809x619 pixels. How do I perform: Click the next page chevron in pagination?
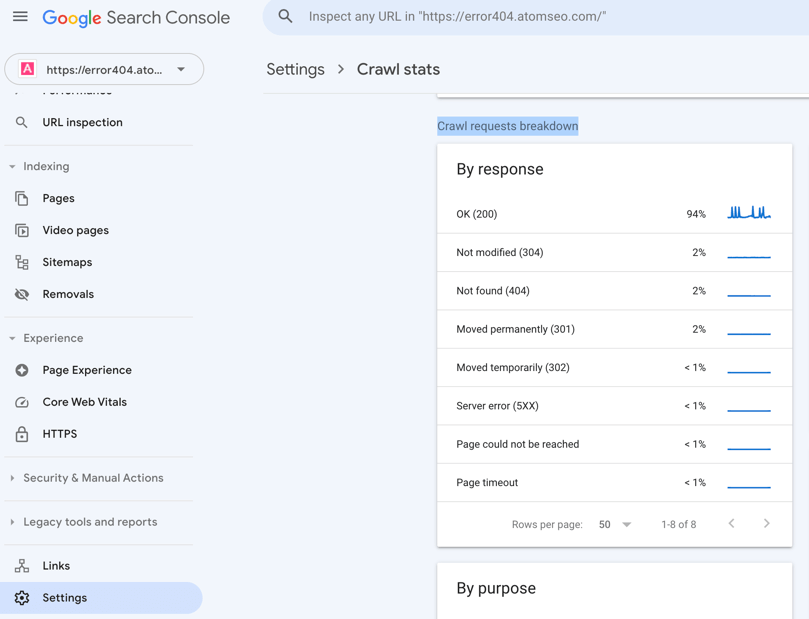tap(766, 523)
